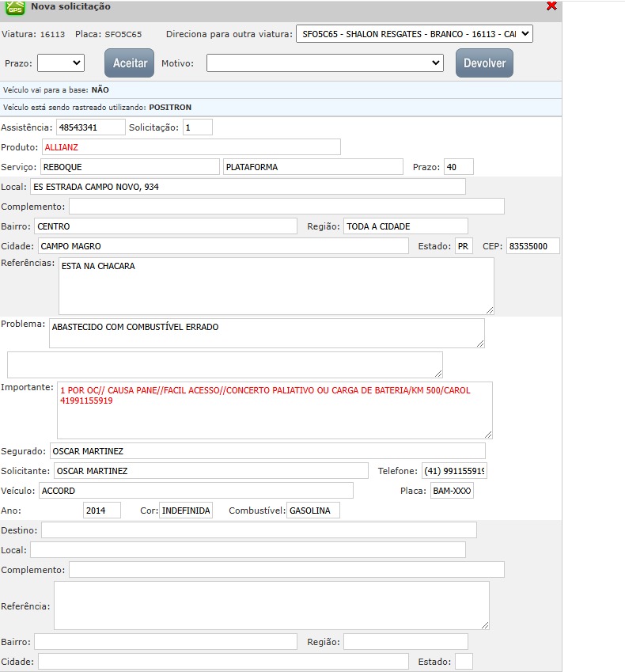This screenshot has height=672, width=625.
Task: Click the Importante textarea resize handle
Action: pyautogui.click(x=488, y=434)
